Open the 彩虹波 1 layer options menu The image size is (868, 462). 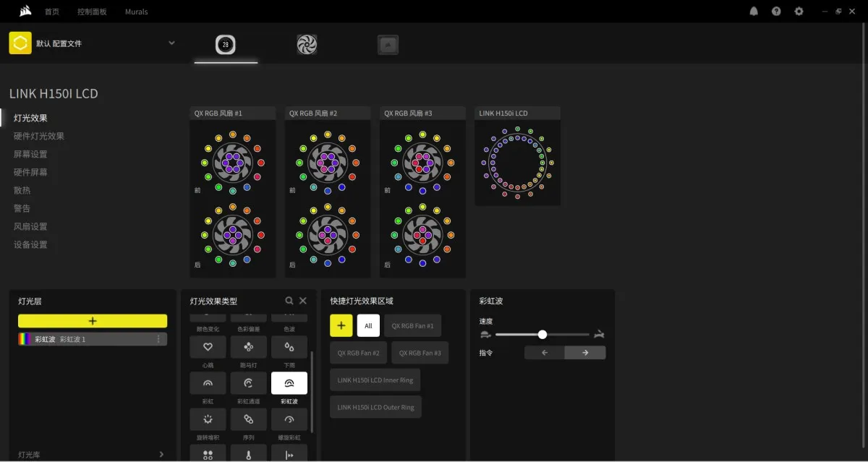pyautogui.click(x=158, y=339)
